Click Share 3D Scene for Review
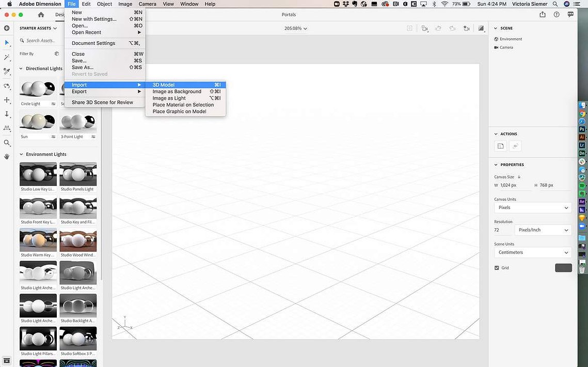 tap(105, 102)
